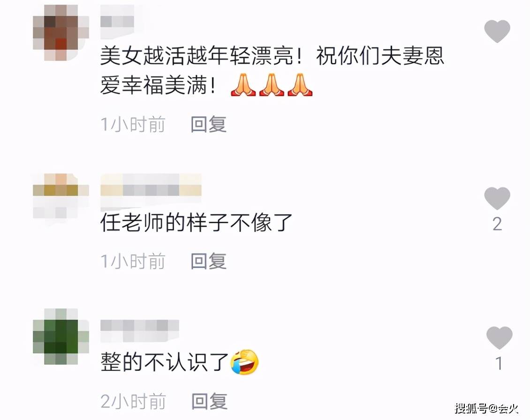Like the 任老师的样子不像了 comment

pos(497,198)
